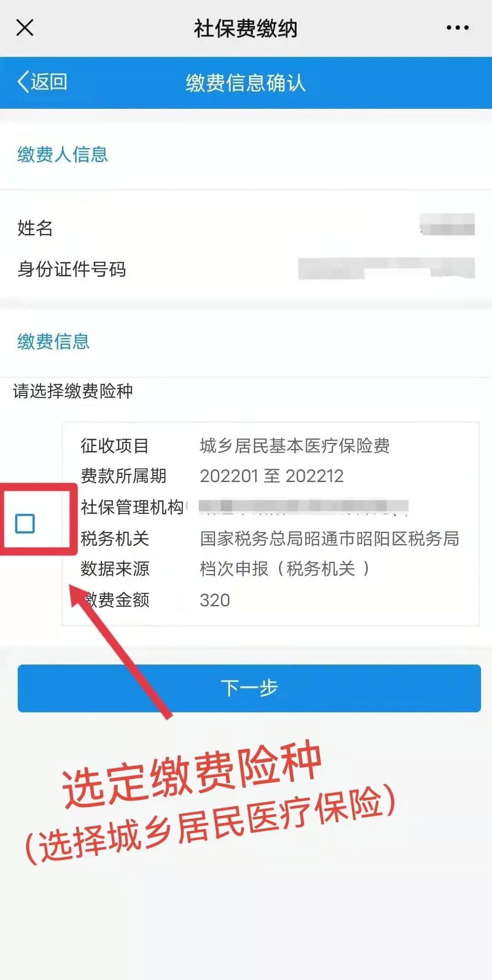Go back using the 返回 link
Screen dimensions: 492x980
[49, 82]
